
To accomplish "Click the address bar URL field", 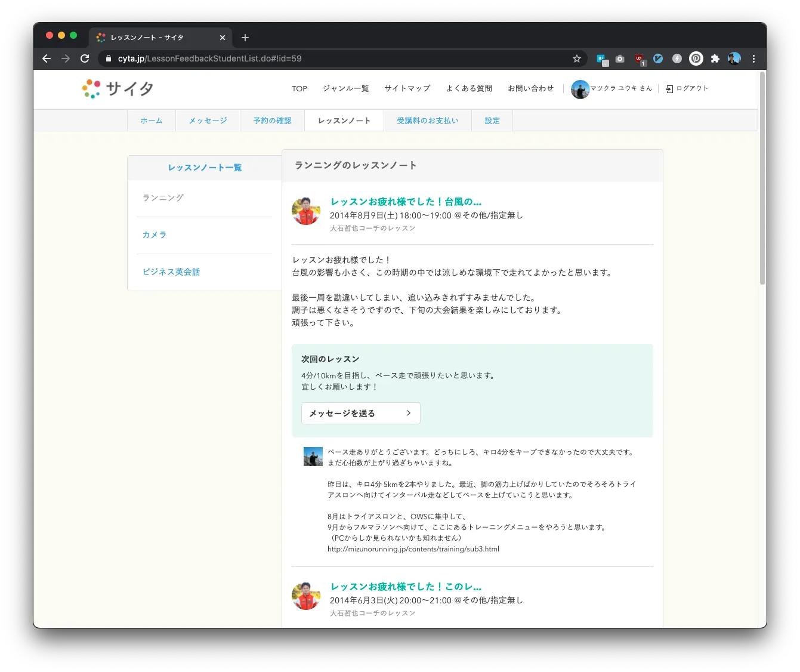I will [334, 58].
